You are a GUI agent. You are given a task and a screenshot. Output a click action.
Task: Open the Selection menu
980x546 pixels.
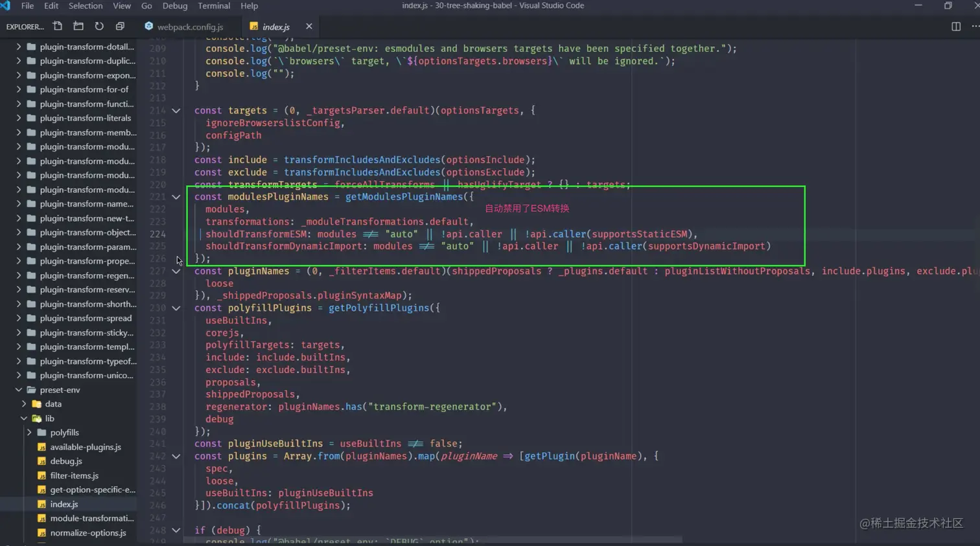point(86,6)
